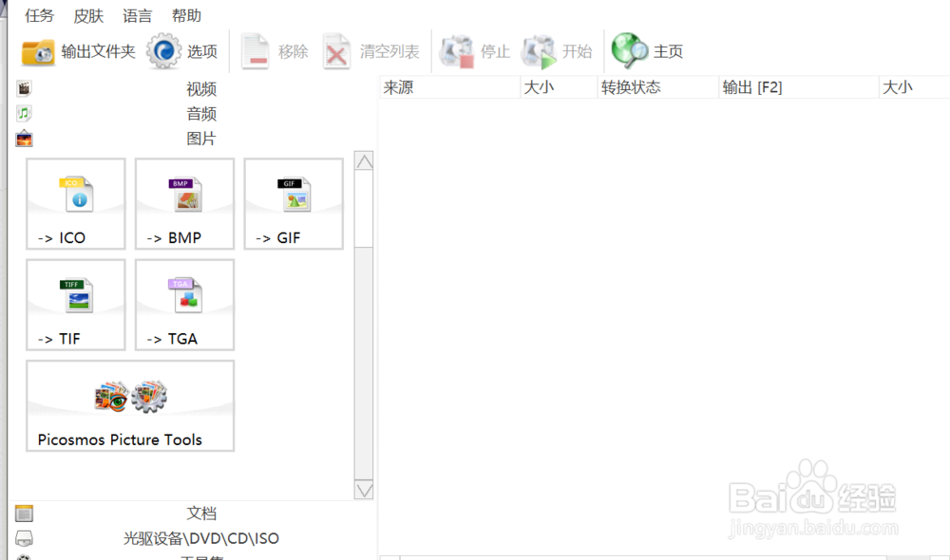The width and height of the screenshot is (950, 560).
Task: Click the 停止 toolbar icon
Action: pos(457,51)
